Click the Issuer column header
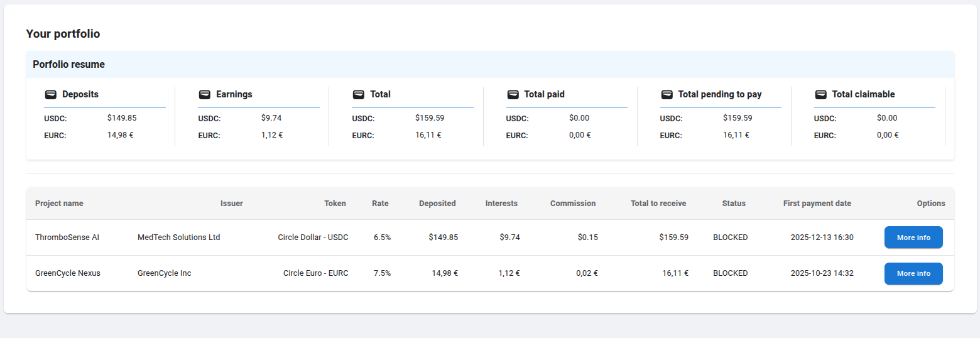 coord(231,204)
